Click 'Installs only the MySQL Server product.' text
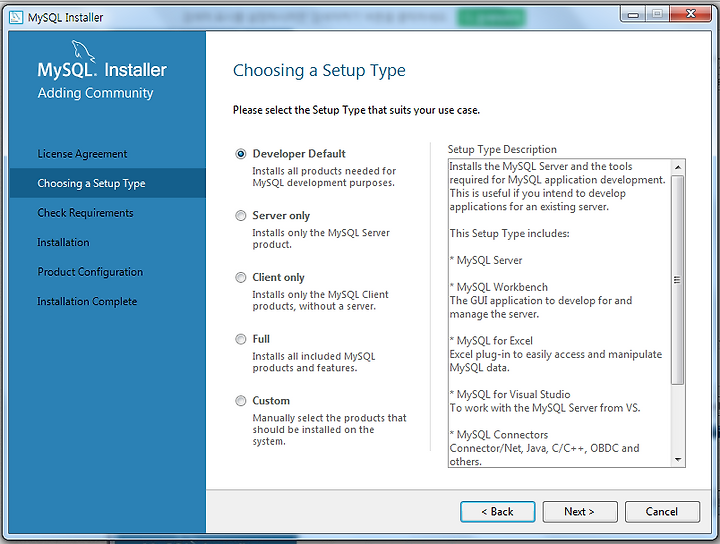This screenshot has width=720, height=544. point(321,239)
